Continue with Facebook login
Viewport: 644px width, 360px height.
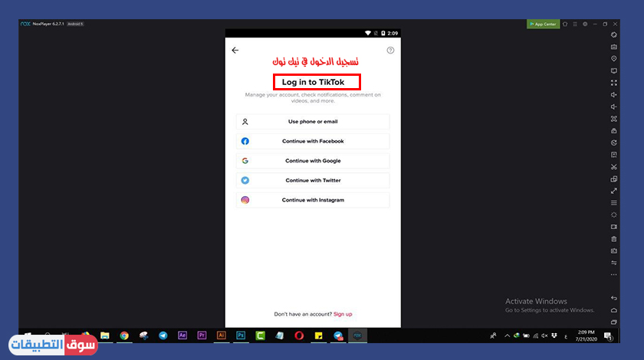[x=313, y=141]
